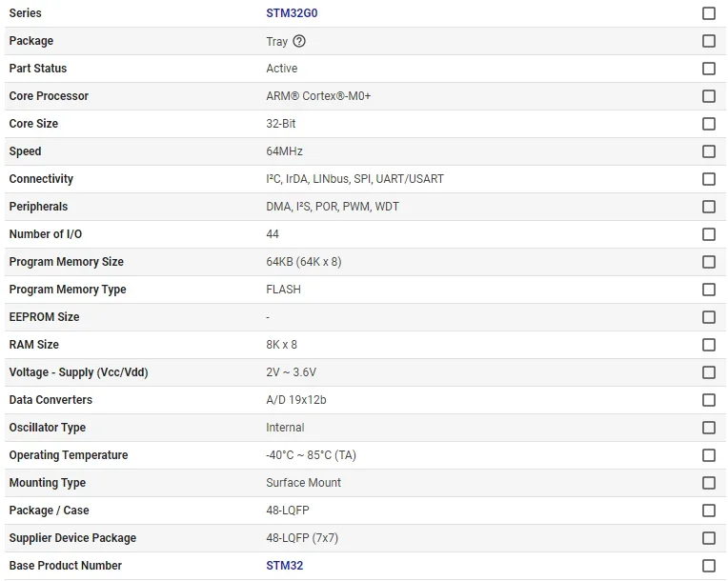728x581 pixels.
Task: Toggle the Mounting Type checkbox
Action: (709, 483)
